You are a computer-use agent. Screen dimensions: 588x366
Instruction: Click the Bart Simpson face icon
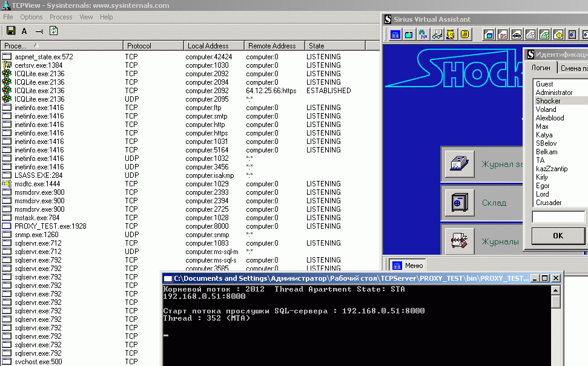point(451,35)
